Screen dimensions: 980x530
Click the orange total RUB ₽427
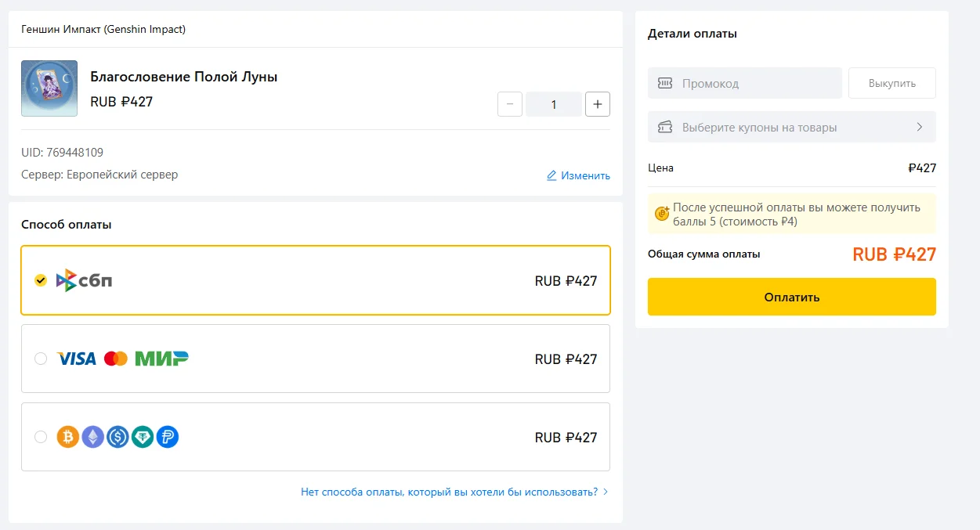(x=894, y=254)
